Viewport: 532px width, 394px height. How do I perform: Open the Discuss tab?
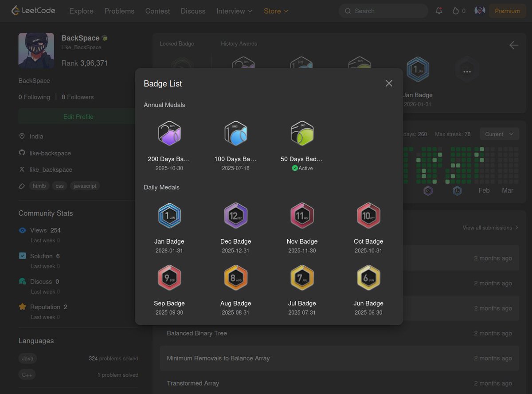(193, 11)
